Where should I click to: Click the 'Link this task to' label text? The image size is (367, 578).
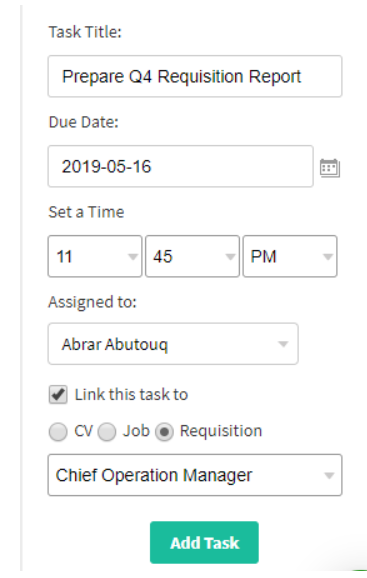(x=131, y=394)
